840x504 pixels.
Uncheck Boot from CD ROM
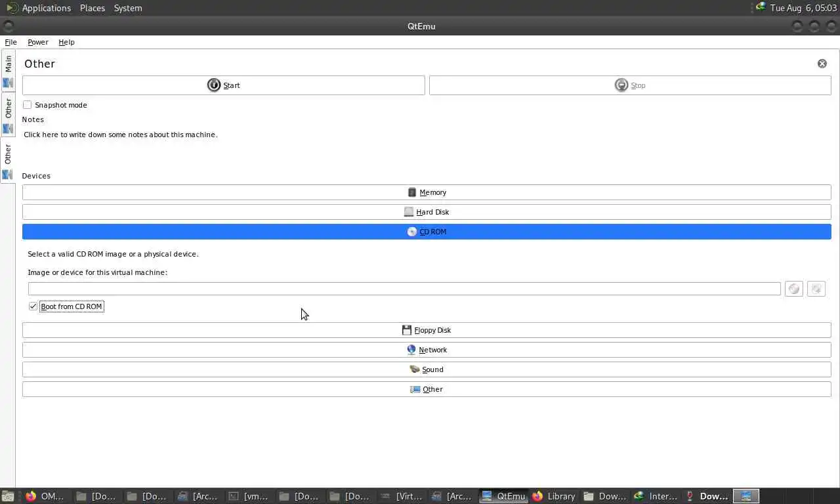click(33, 306)
